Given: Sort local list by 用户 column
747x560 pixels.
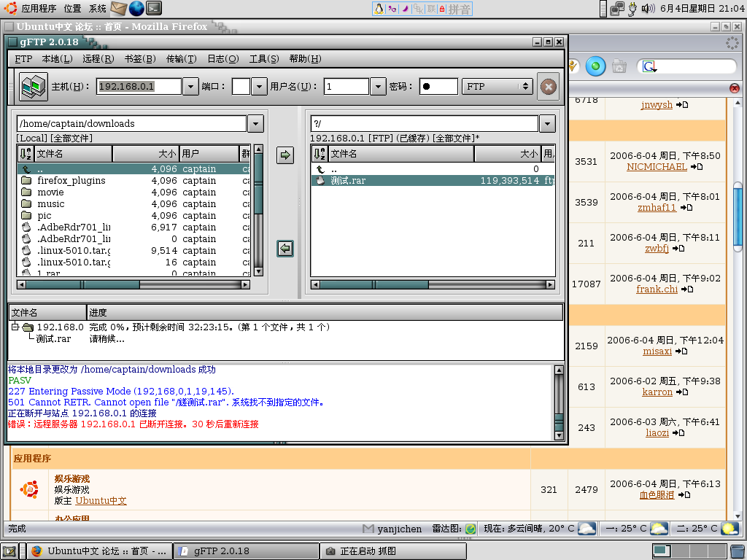Looking at the screenshot, I should [209, 154].
